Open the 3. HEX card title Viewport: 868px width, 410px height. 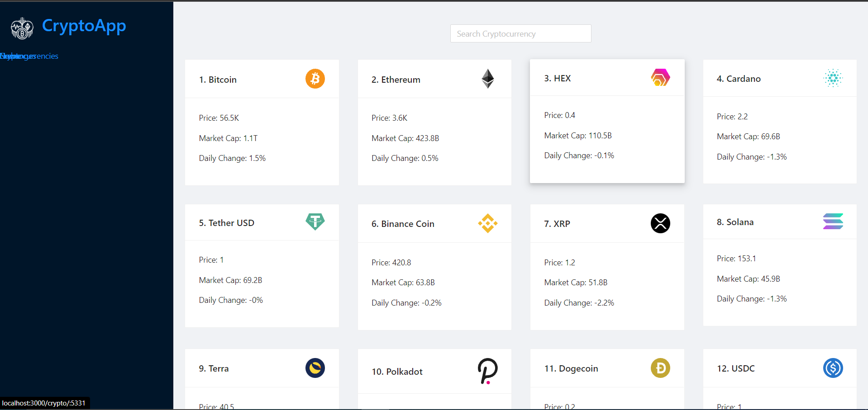558,78
